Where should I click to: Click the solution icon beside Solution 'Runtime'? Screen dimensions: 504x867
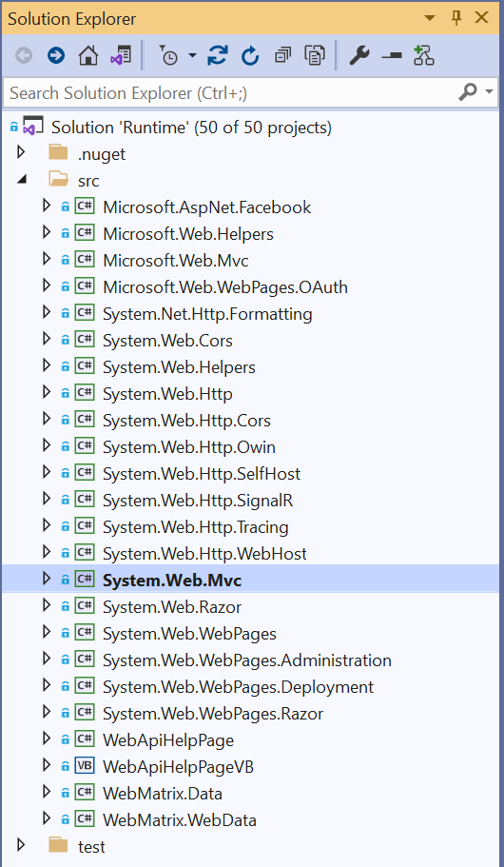coord(32,127)
